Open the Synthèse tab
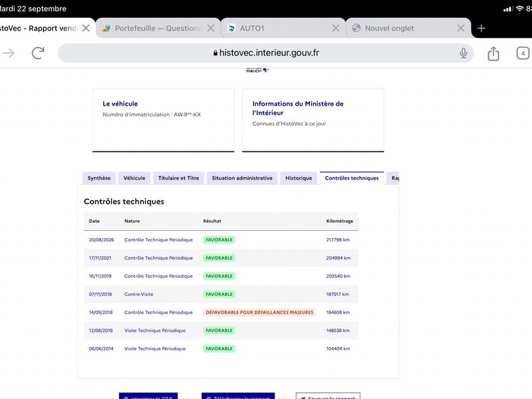 (99, 178)
